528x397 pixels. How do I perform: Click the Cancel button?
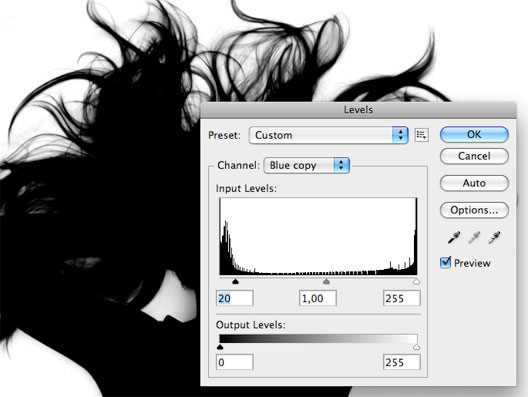click(x=474, y=156)
